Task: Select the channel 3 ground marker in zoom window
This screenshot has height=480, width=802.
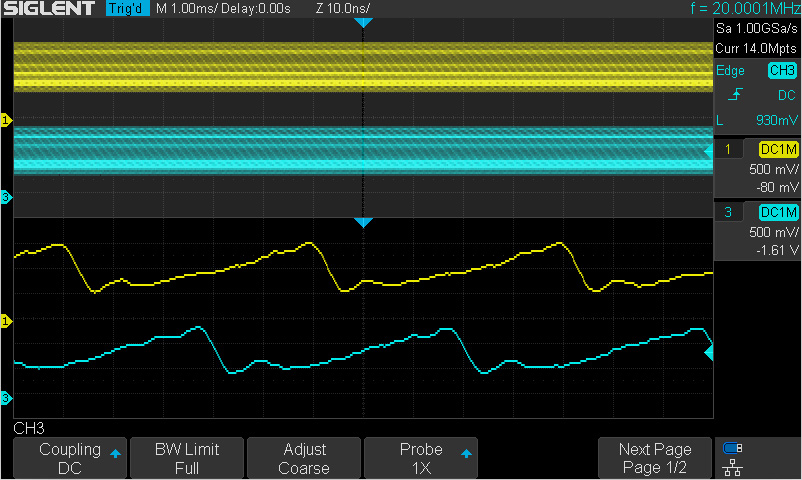Action: (x=6, y=399)
